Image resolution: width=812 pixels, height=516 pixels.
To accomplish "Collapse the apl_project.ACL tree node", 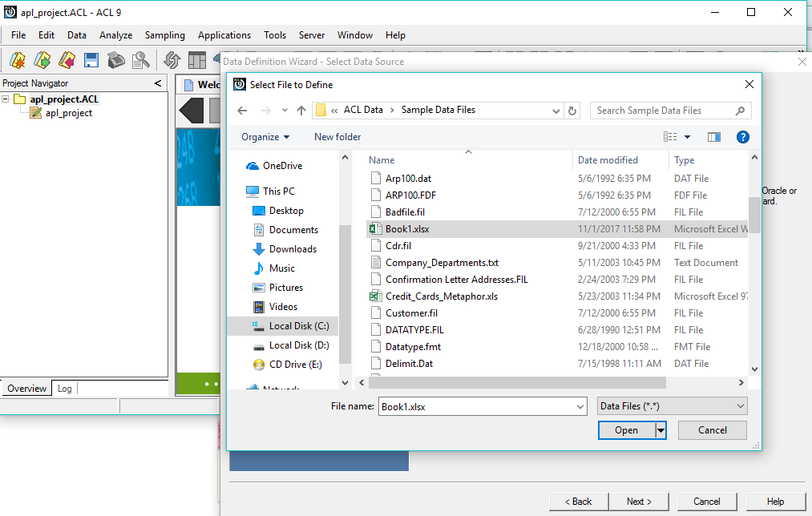I will point(5,99).
